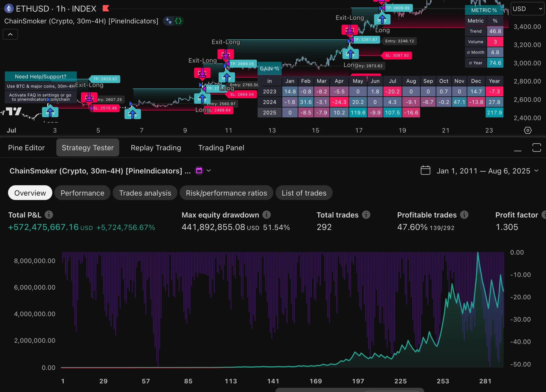546x392 pixels.
Task: Click the 107.5 cell for Jul 2025
Action: point(392,112)
